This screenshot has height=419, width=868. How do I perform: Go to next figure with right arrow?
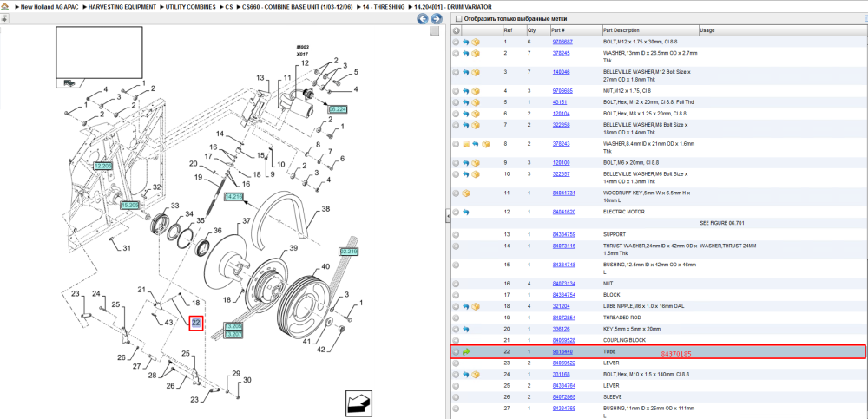point(437,19)
